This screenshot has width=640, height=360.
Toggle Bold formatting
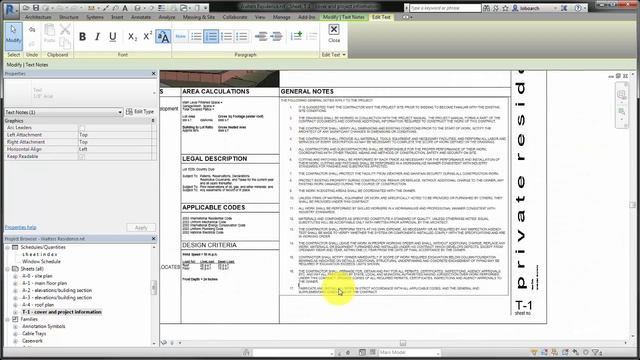[x=82, y=36]
